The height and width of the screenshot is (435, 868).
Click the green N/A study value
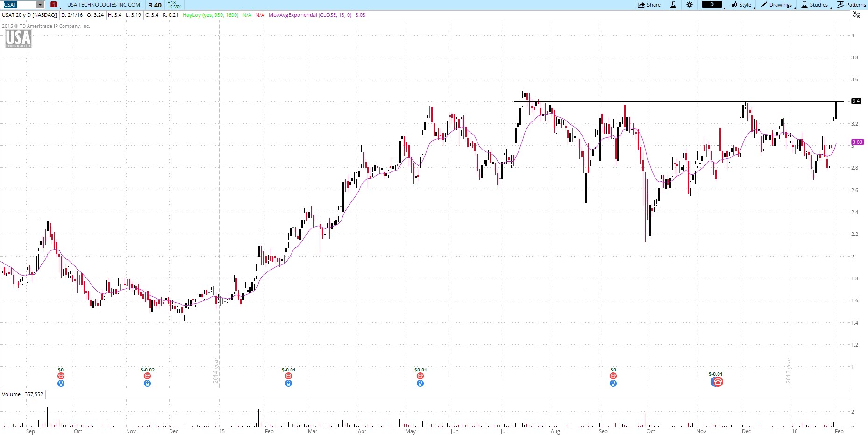coord(247,15)
